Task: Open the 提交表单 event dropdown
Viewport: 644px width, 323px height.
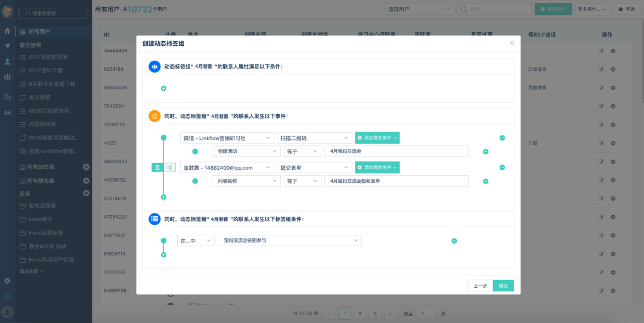Action: click(314, 167)
